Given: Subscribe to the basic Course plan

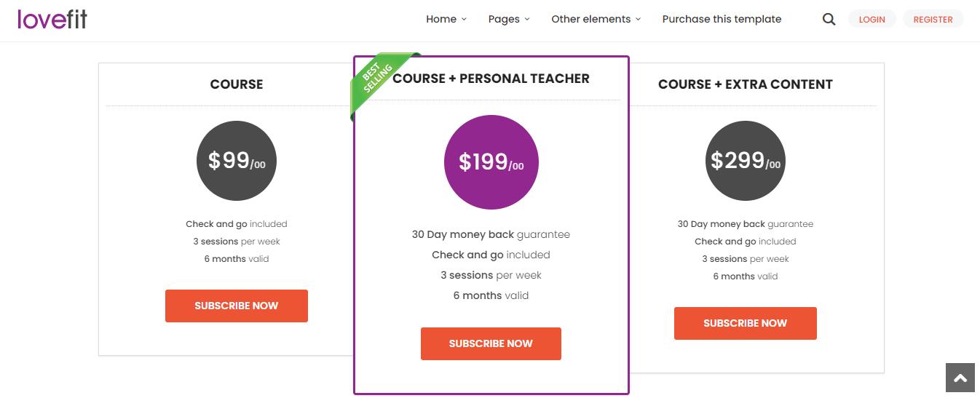Looking at the screenshot, I should [237, 306].
